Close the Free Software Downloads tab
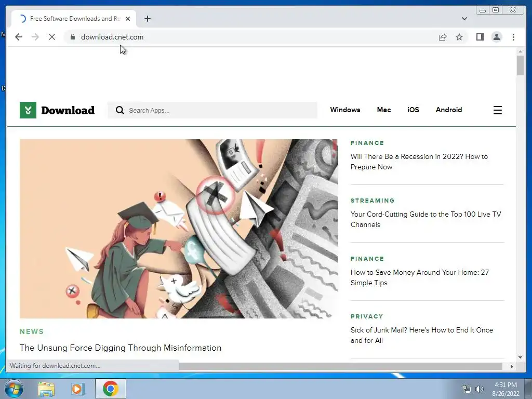This screenshot has height=399, width=532. 128,19
